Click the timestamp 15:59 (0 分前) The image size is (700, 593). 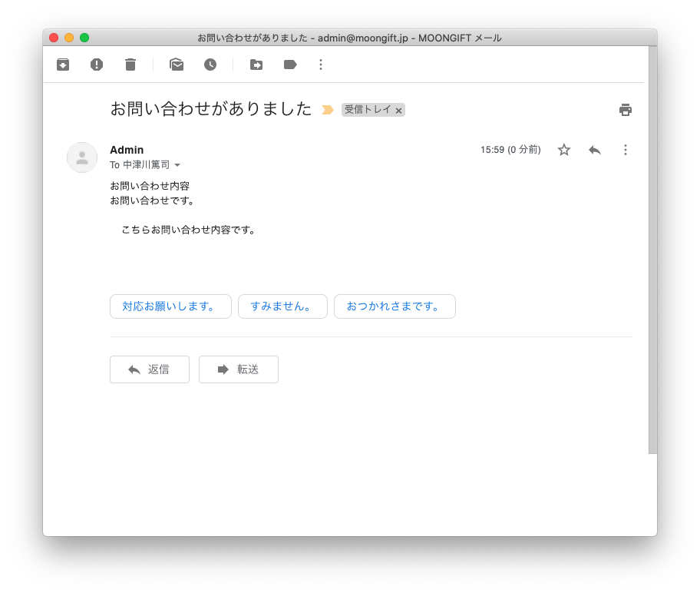[x=510, y=150]
